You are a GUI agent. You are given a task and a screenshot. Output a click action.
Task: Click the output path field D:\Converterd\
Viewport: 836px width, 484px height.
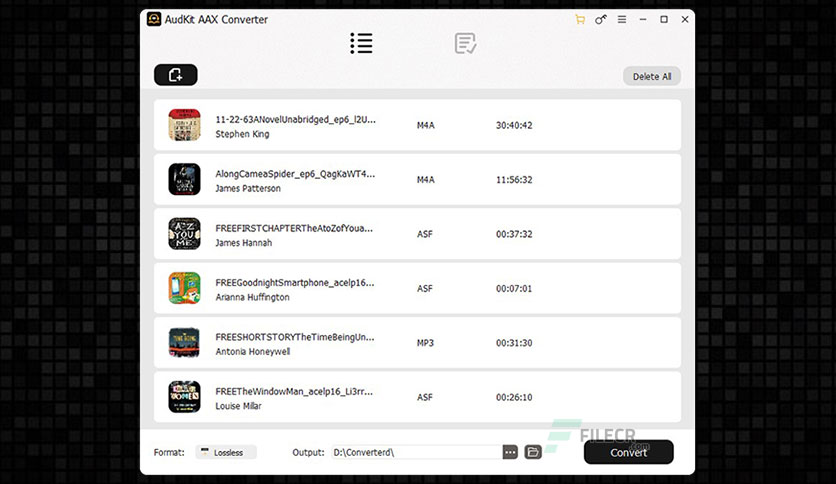coord(417,452)
